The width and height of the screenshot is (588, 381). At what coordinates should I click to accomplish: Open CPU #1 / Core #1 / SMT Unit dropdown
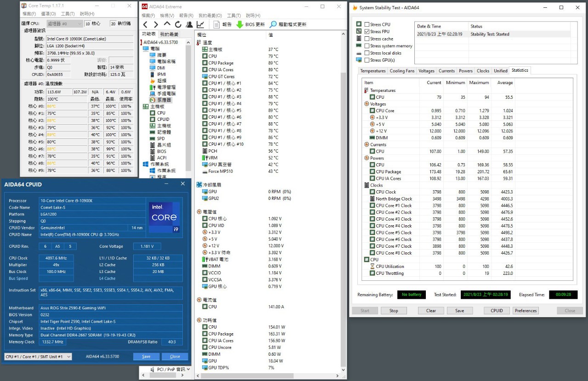[38, 357]
